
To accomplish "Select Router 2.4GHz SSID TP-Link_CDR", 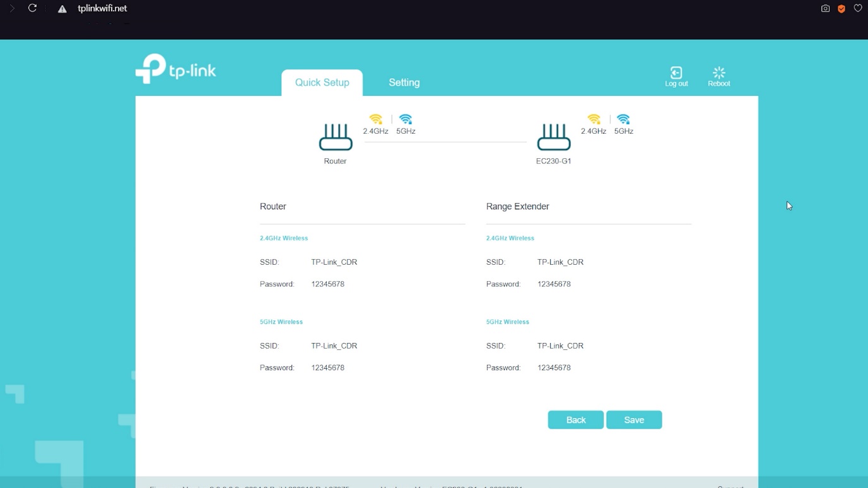I will pyautogui.click(x=334, y=262).
